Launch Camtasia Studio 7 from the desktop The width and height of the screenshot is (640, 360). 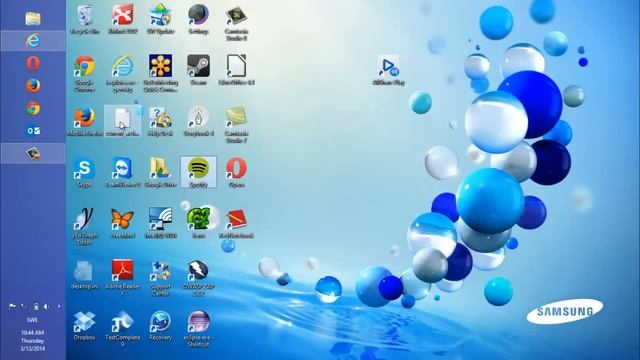pos(236,124)
